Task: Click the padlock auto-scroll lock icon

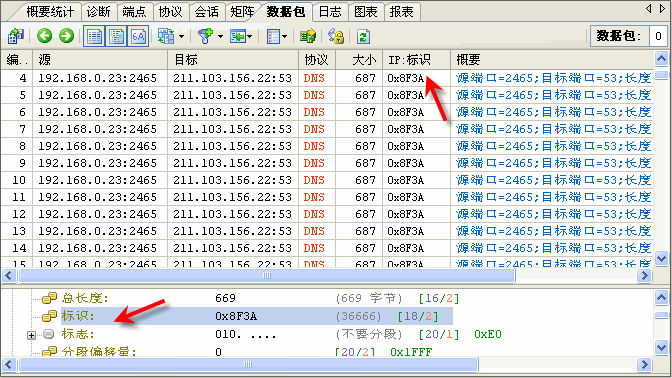Action: tap(336, 36)
